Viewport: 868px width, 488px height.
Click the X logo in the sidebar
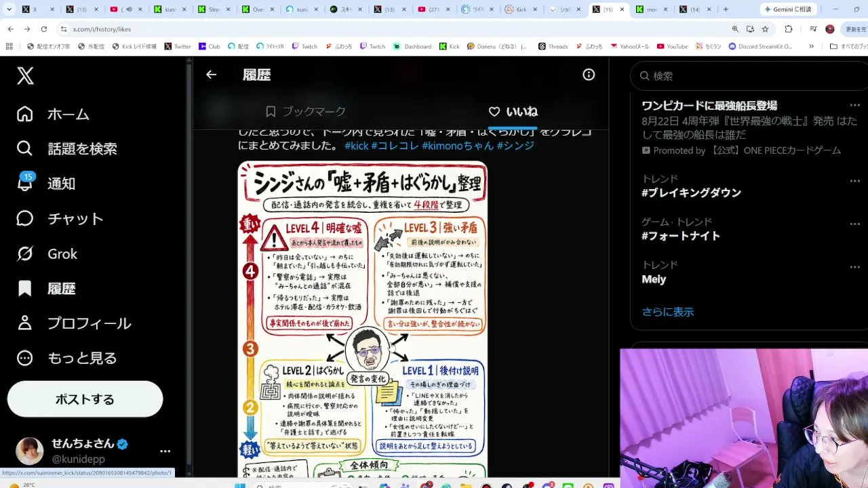tap(25, 76)
